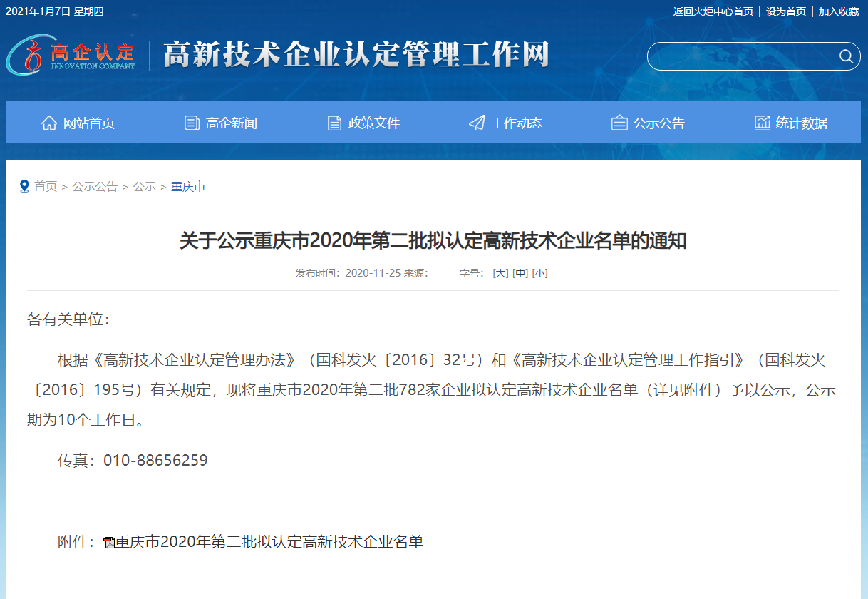868x599 pixels.
Task: Click the briefcase icon beside 公示公告
Action: (x=619, y=123)
